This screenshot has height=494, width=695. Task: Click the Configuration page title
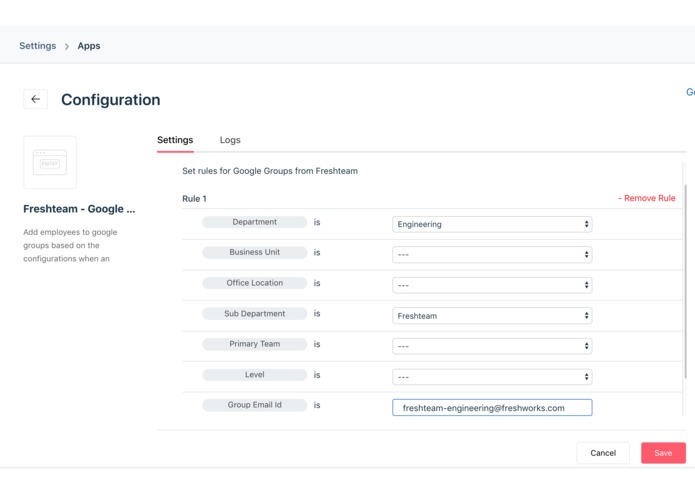pos(111,100)
